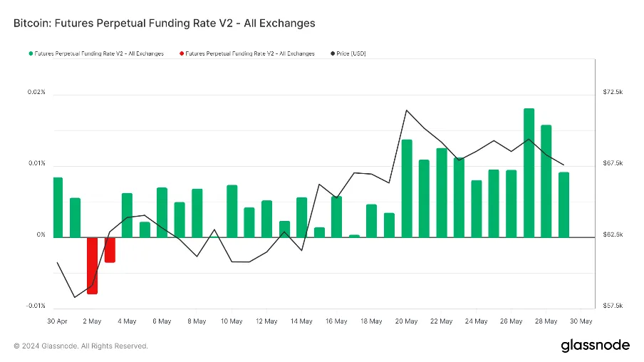Click the price line peak at 20 May
Screen dimensions: 644x362
point(407,110)
